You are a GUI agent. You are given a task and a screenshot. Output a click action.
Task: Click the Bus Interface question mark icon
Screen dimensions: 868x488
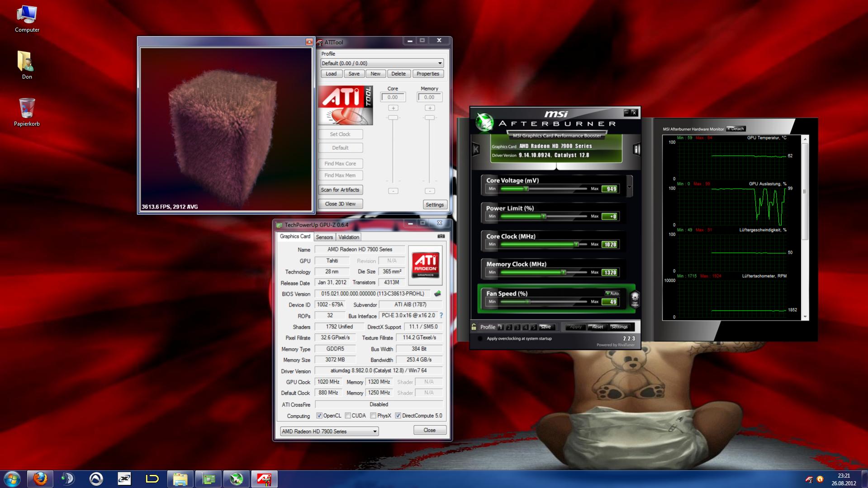pos(441,316)
